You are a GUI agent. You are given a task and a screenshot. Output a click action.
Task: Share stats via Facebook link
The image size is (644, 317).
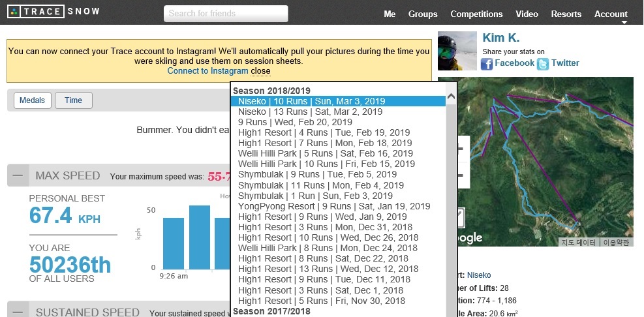click(x=514, y=63)
